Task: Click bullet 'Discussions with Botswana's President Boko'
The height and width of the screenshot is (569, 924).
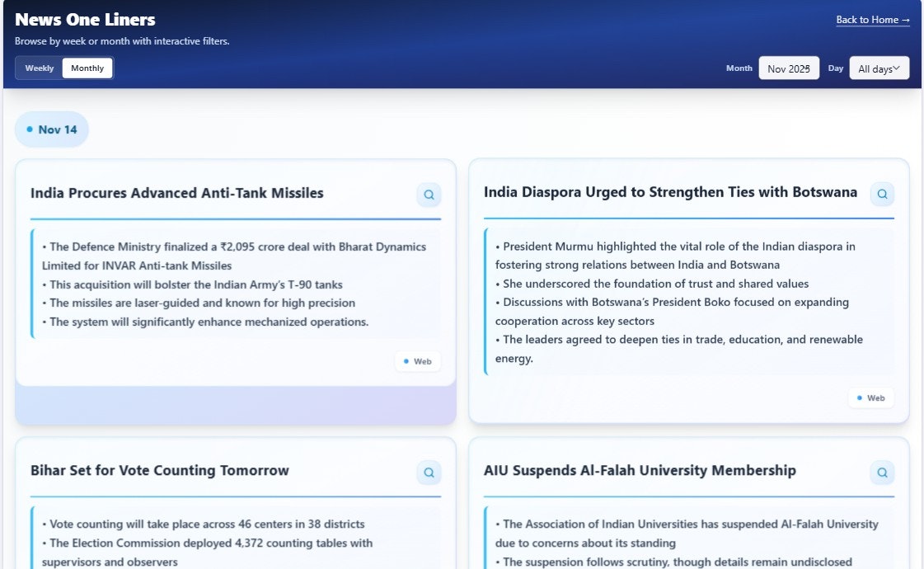Action: pyautogui.click(x=672, y=312)
